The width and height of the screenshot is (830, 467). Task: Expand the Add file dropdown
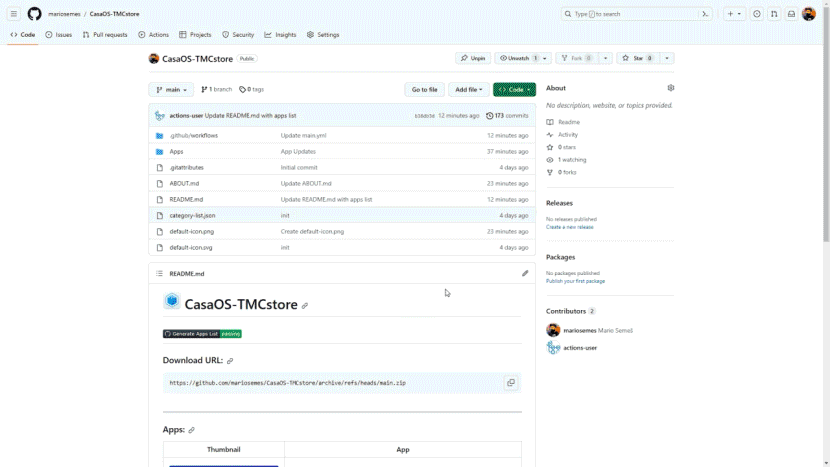pyautogui.click(x=468, y=89)
